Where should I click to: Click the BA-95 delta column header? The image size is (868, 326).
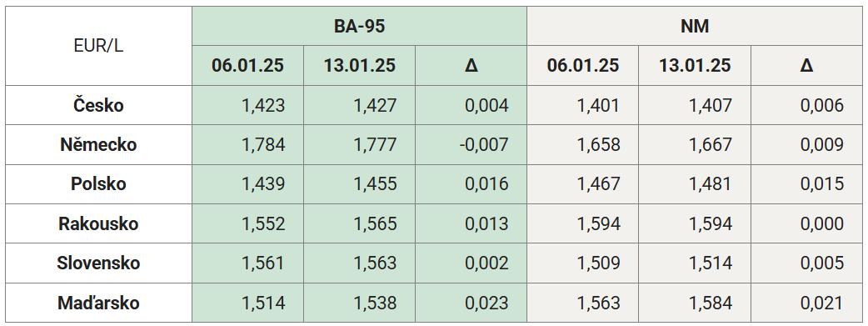(x=471, y=65)
